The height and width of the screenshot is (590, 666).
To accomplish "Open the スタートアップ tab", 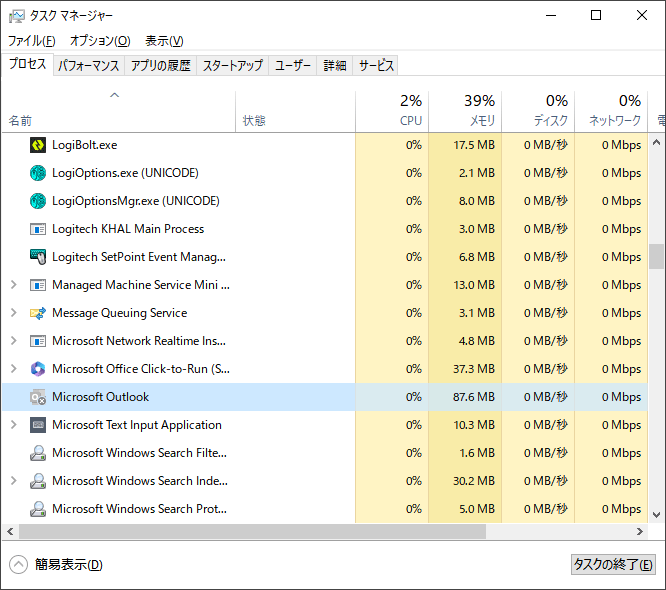I will click(232, 66).
